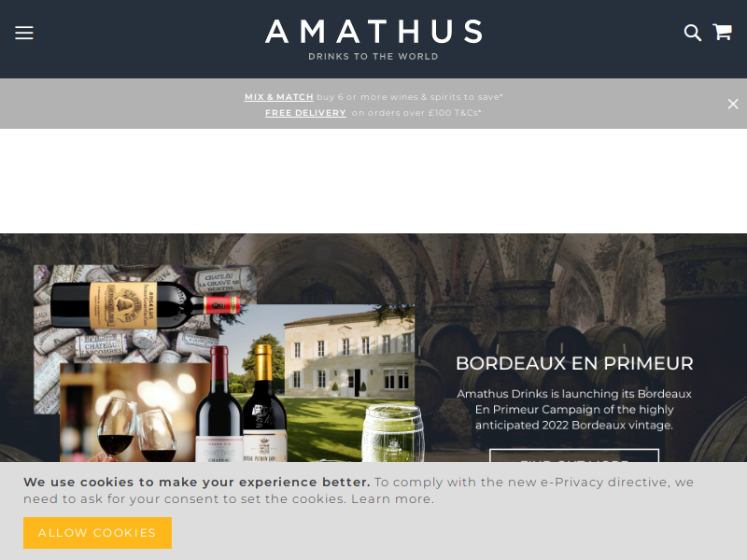This screenshot has height=560, width=747.
Task: Follow the FREE DELIVERY link
Action: click(x=305, y=113)
